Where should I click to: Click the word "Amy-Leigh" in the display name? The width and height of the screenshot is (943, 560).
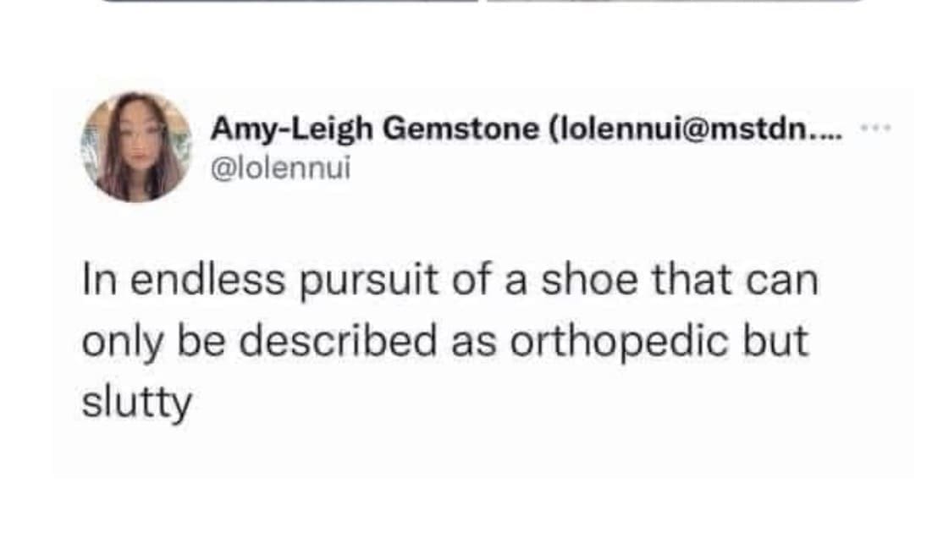coord(292,129)
